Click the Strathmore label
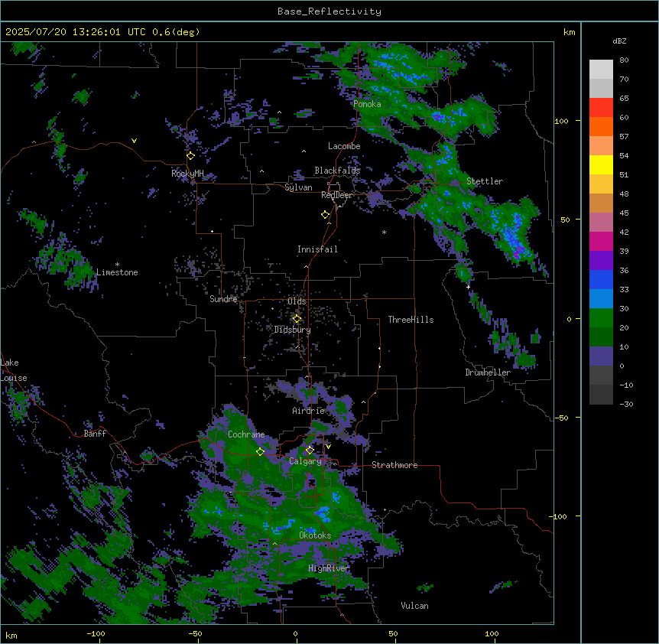Screen dimensions: 659x644 [x=394, y=465]
